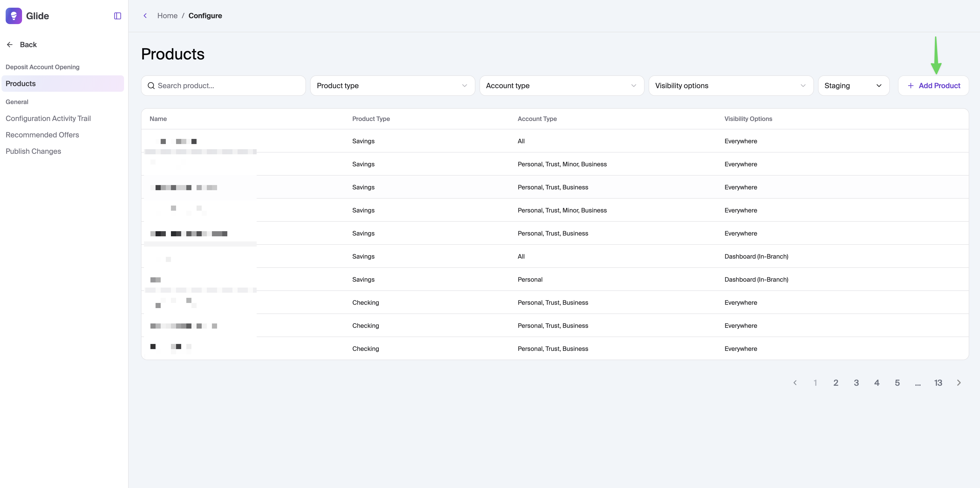The image size is (980, 488).
Task: Go to previous page arrow
Action: click(x=795, y=383)
